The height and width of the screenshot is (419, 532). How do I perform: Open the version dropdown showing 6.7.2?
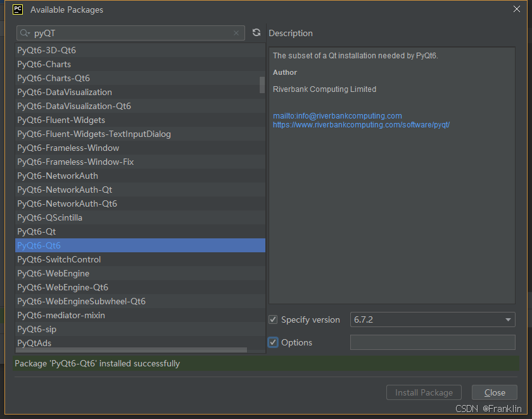(x=508, y=319)
